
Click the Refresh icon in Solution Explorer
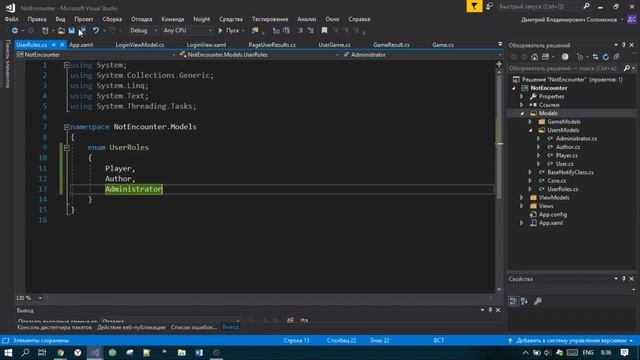606,57
